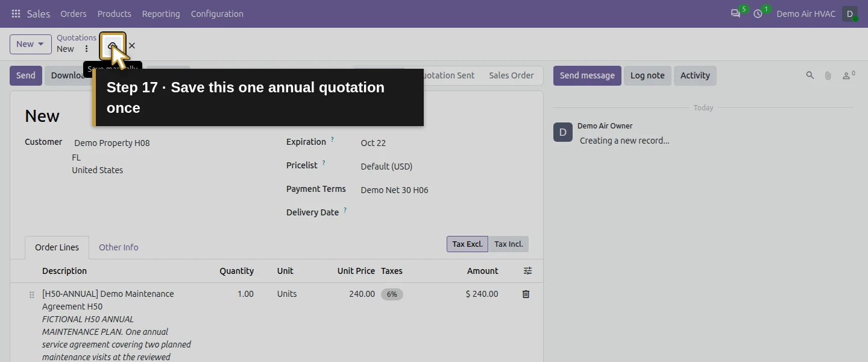Open the kebab actions menu beside New
The width and height of the screenshot is (868, 362).
coord(86,49)
